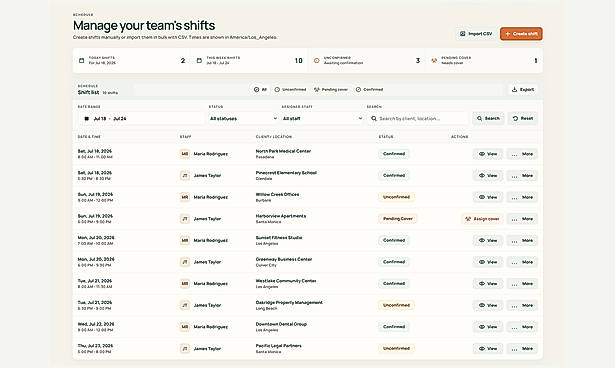
Task: Click the This Week Shifts calendar icon
Action: coord(199,60)
